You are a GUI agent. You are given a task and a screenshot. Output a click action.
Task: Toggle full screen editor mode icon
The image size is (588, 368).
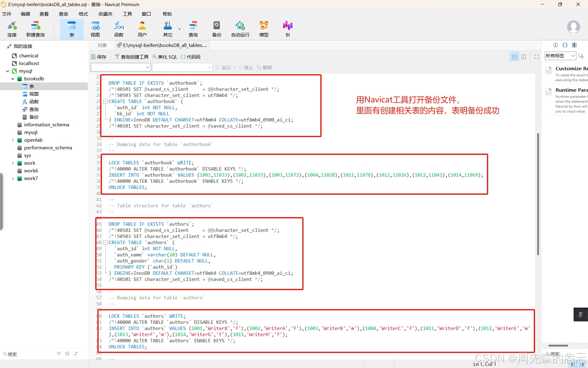coord(537,57)
